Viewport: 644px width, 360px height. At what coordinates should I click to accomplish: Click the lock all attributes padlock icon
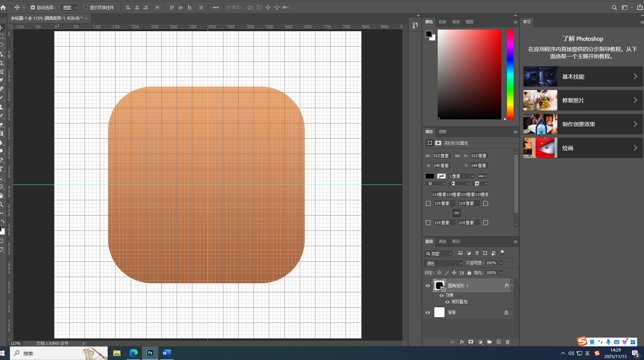point(469,273)
